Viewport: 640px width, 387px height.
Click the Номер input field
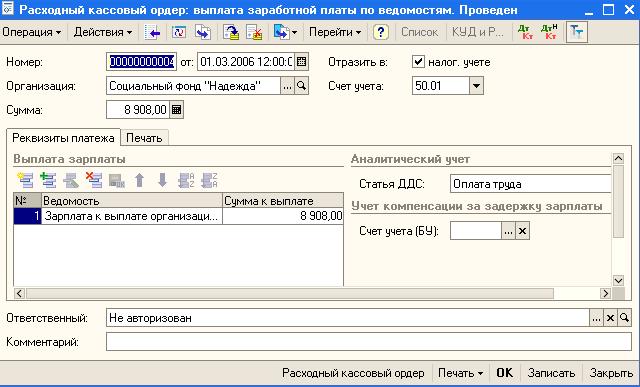click(x=141, y=62)
